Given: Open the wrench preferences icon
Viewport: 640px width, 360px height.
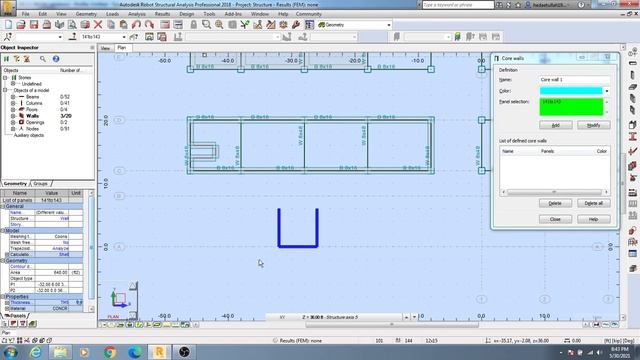Looking at the screenshot, I should pyautogui.click(x=296, y=25).
